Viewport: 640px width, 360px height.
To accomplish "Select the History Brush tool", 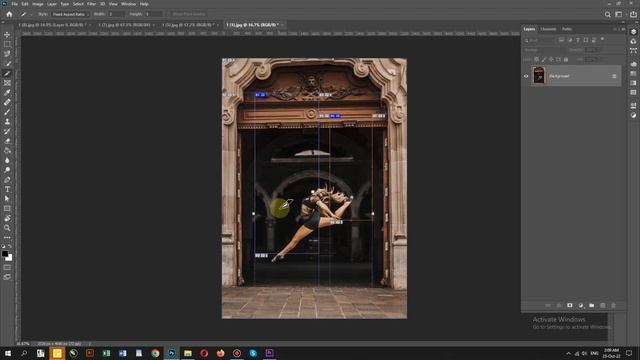I will 7,131.
